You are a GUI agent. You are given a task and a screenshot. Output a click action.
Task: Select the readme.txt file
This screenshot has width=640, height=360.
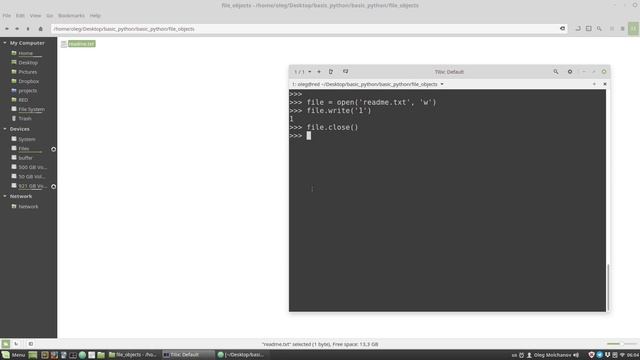pyautogui.click(x=82, y=44)
